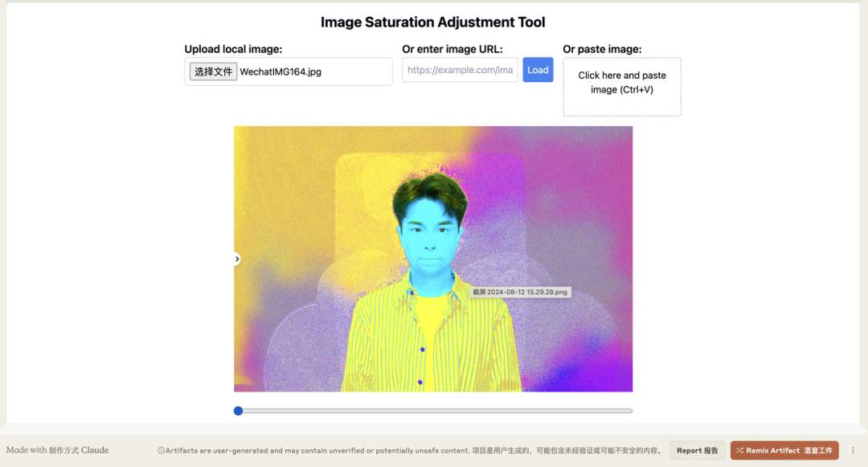Image resolution: width=868 pixels, height=467 pixels.
Task: Open the three-dots more options menu
Action: click(853, 450)
